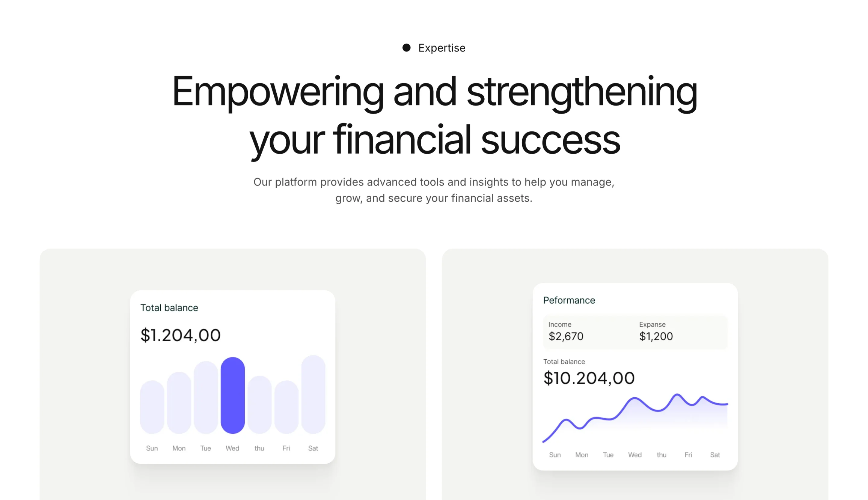Click the Sun bar in Total balance chart
Viewport: 868px width, 500px height.
coord(152,407)
